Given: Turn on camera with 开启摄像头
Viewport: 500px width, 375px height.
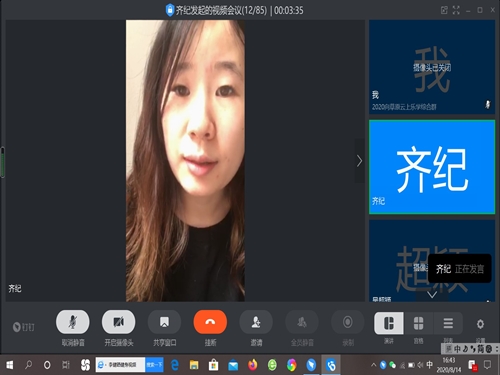Looking at the screenshot, I should coord(118,322).
